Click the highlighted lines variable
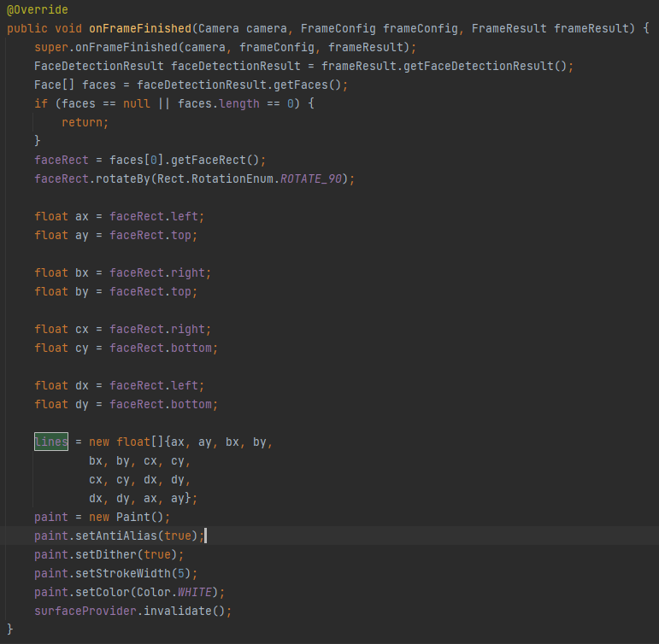The width and height of the screenshot is (659, 644). [x=51, y=442]
